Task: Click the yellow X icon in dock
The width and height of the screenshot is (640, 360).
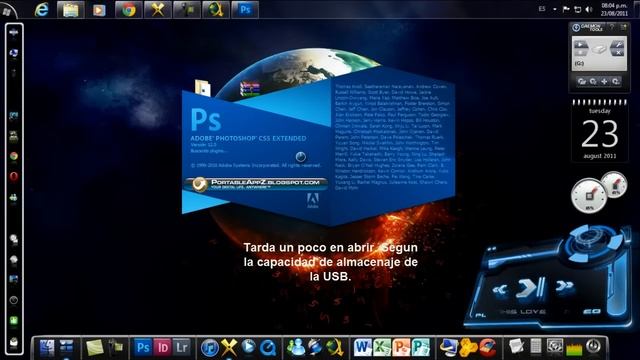Action: coord(229,348)
